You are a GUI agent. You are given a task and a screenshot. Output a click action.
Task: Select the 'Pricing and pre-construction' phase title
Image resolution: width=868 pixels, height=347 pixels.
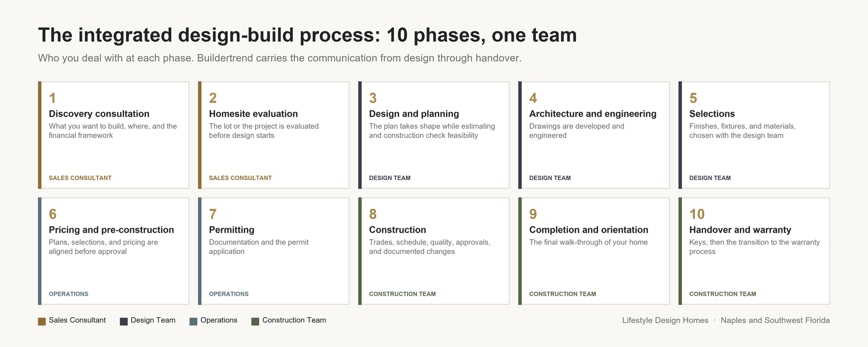[x=111, y=230]
